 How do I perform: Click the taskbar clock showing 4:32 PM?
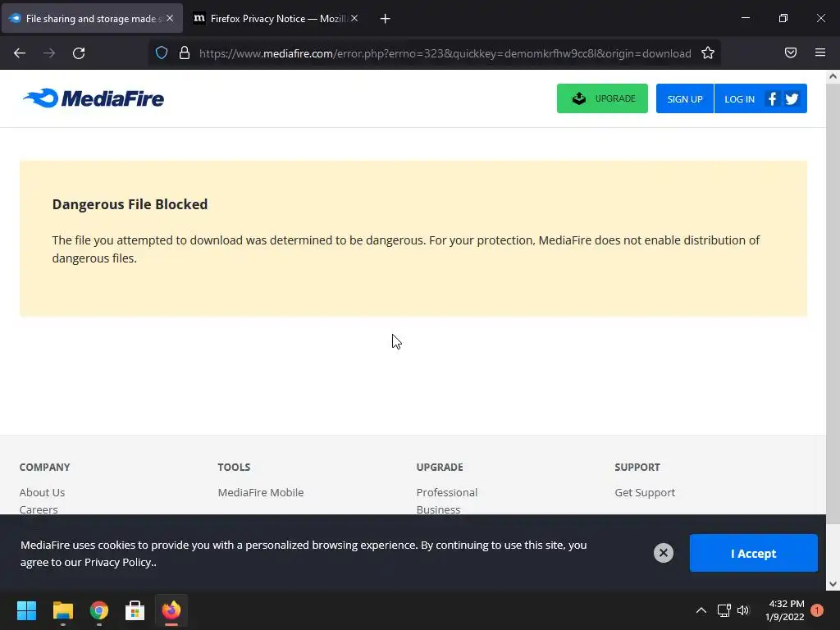click(785, 610)
